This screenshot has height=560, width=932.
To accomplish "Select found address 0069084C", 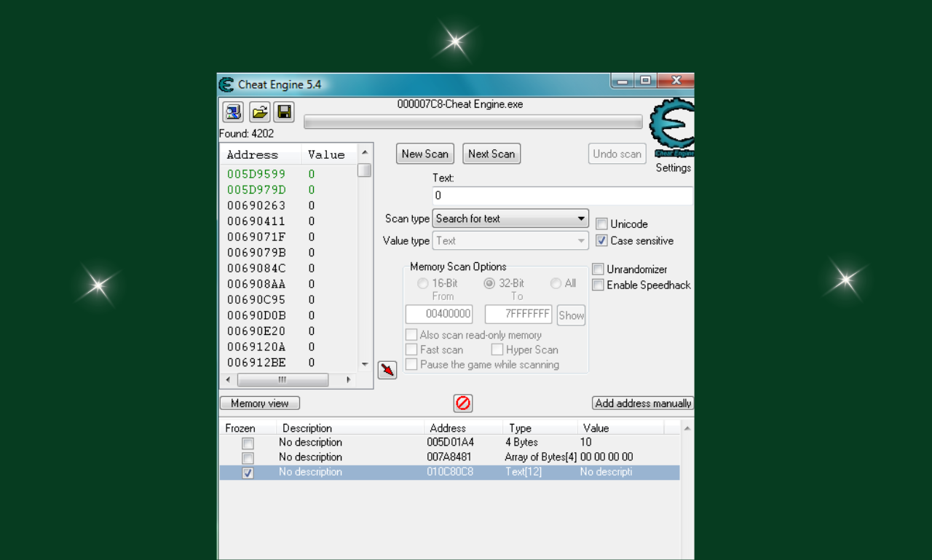I will pos(256,268).
